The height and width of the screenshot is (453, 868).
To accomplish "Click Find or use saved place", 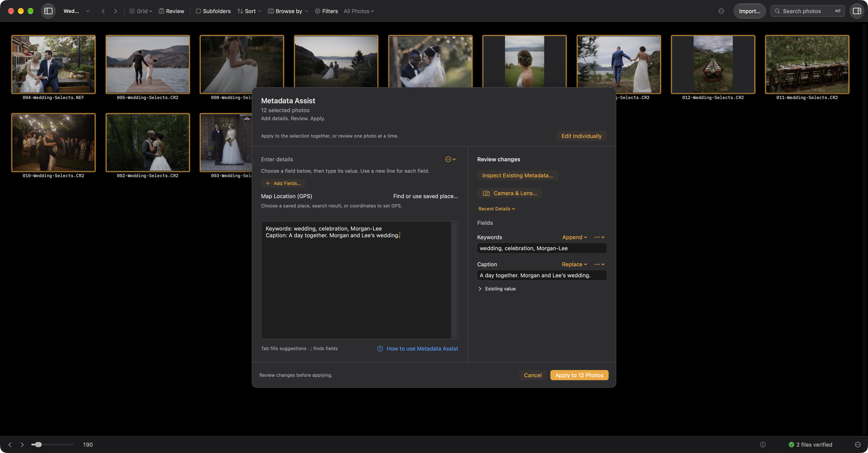I will [425, 196].
